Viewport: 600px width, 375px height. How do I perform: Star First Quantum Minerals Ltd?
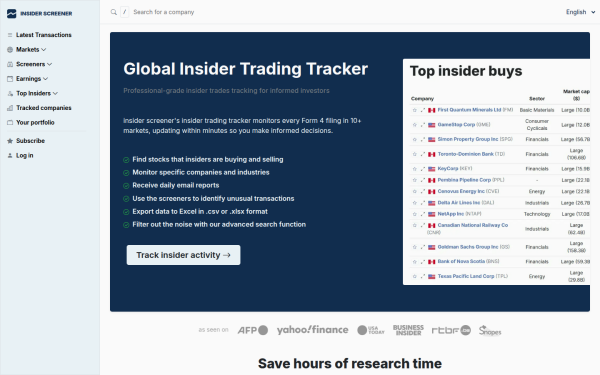click(414, 110)
